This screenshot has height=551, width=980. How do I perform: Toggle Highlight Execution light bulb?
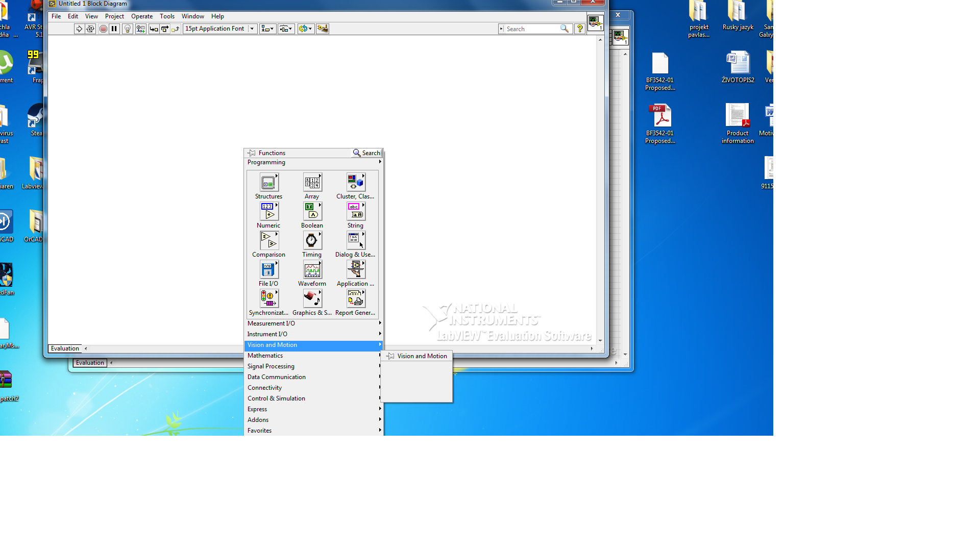tap(128, 29)
